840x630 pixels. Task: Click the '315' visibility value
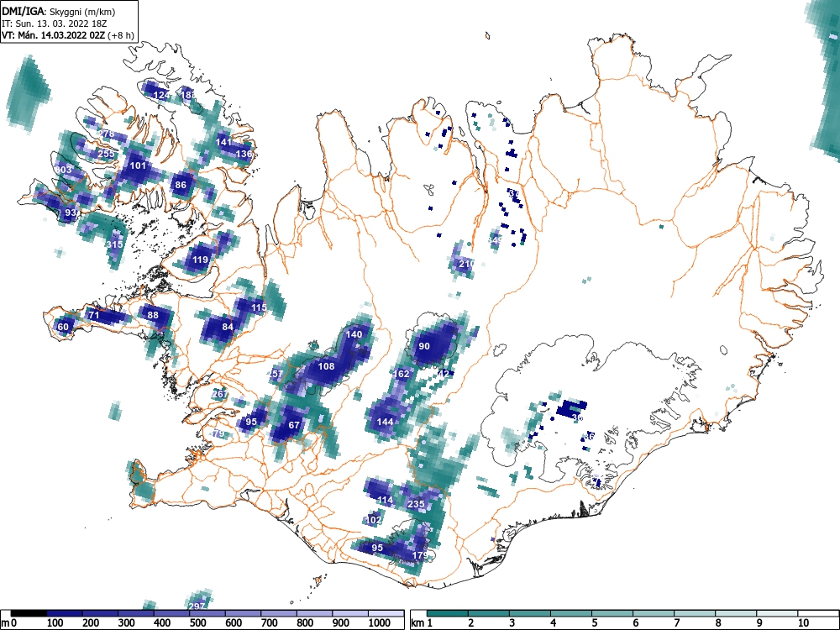coord(114,244)
